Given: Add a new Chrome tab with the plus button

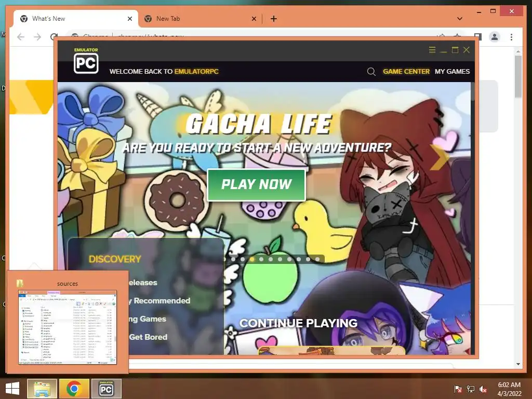Looking at the screenshot, I should [273, 19].
